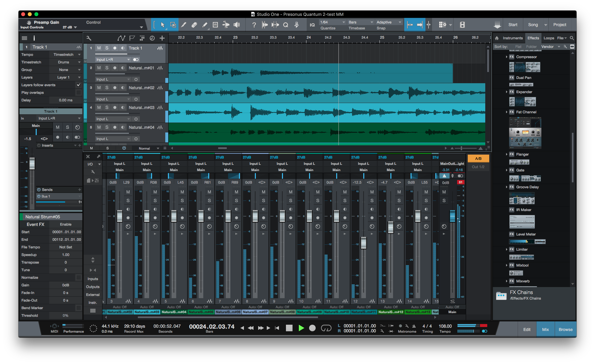This screenshot has height=364, width=595.
Task: Return to zero in transport
Action: 277,328
